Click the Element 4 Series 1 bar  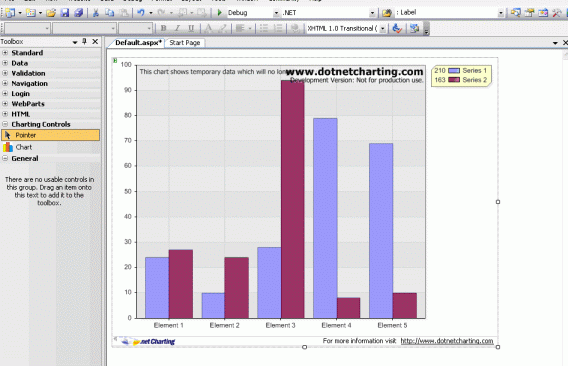click(325, 218)
